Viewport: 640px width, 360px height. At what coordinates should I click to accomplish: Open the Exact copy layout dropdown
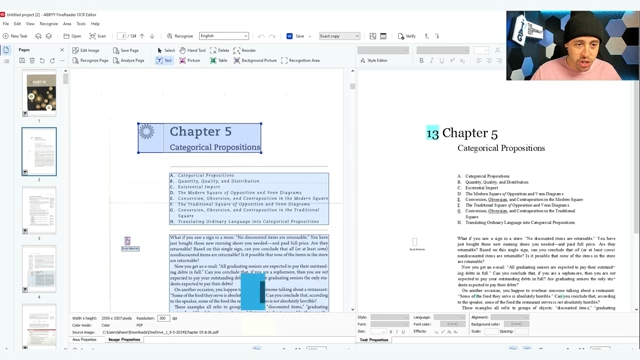(x=340, y=36)
